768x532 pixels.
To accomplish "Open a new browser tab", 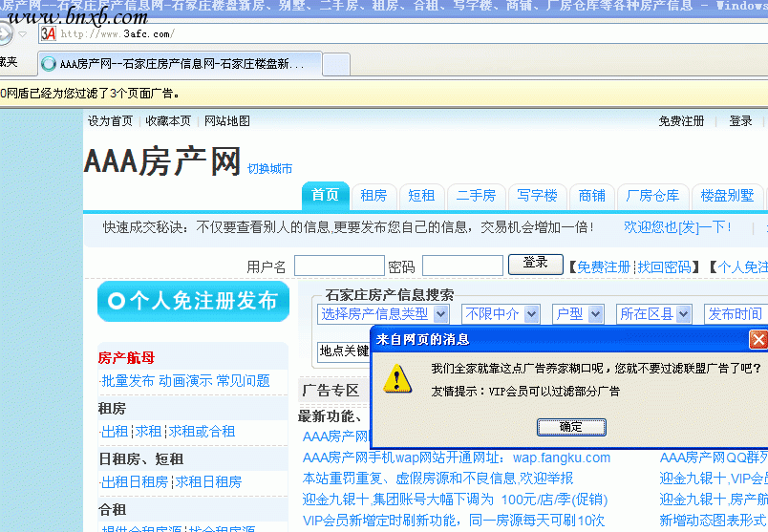I will (335, 64).
